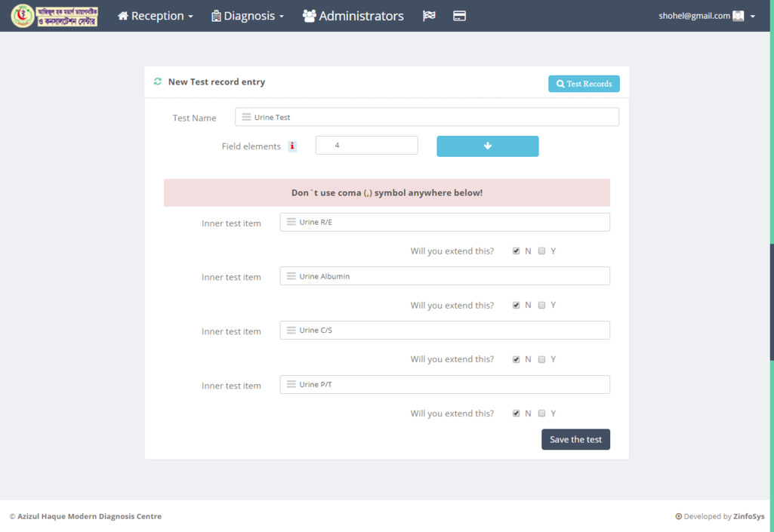
Task: Open Test Records list
Action: pos(584,84)
